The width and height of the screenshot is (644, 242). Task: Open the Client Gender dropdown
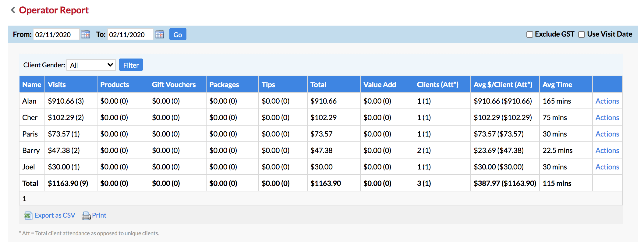click(x=91, y=65)
